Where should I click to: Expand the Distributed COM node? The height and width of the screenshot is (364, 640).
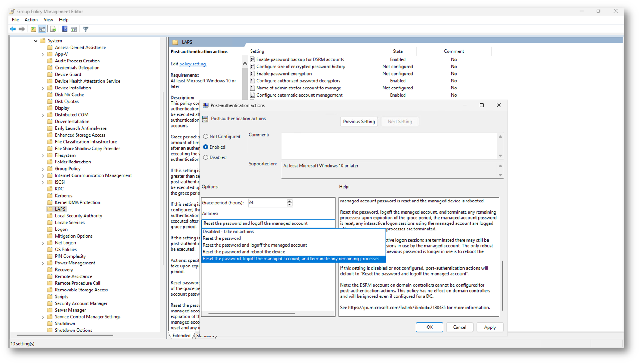click(x=43, y=115)
